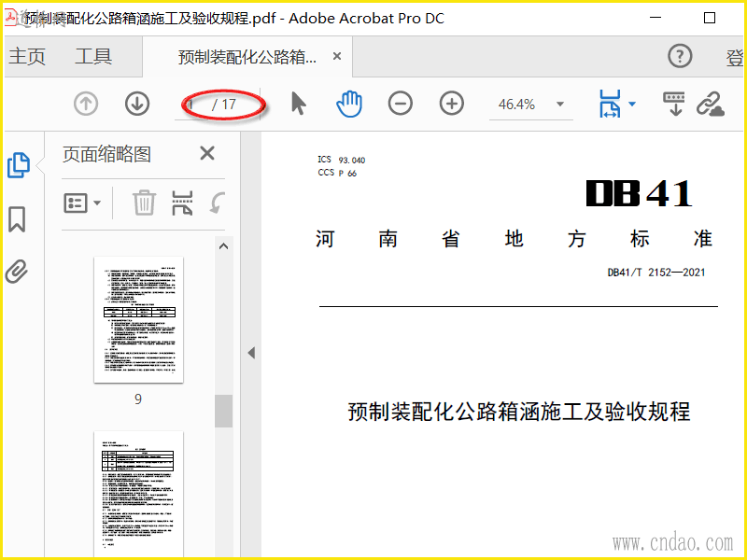Go to next page arrow
Screen dimensions: 747x560
pyautogui.click(x=137, y=104)
